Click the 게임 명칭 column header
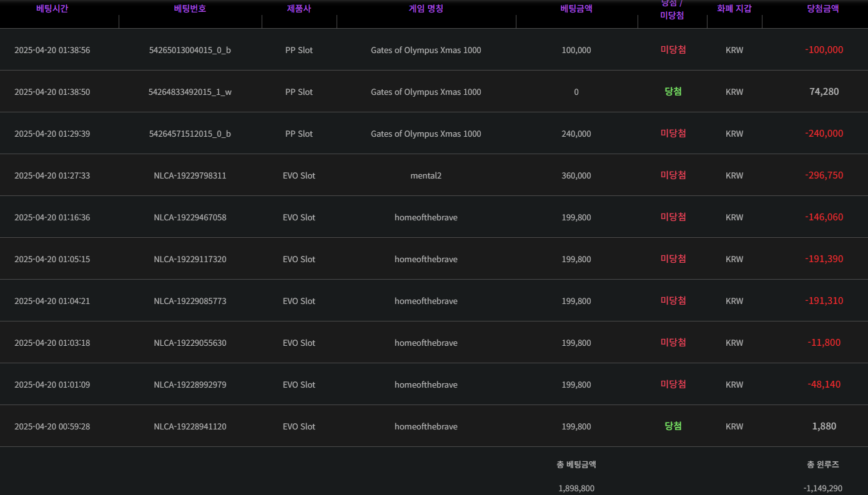 pos(426,9)
